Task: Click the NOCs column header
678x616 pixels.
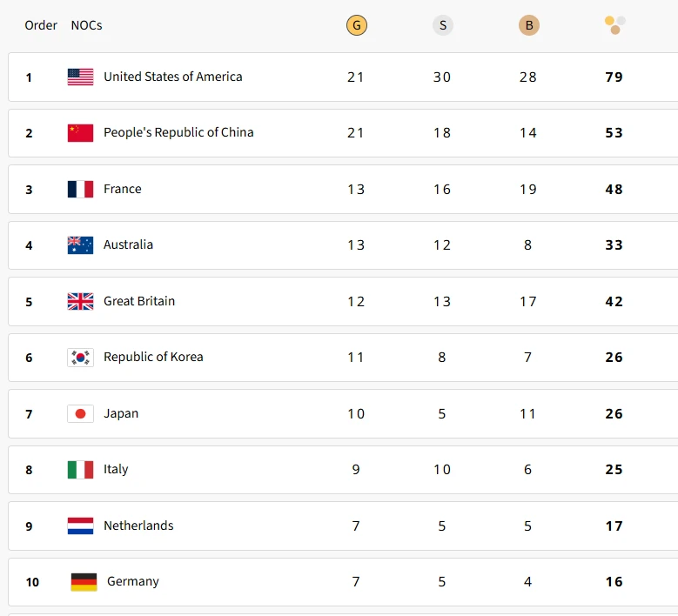Action: [x=86, y=25]
